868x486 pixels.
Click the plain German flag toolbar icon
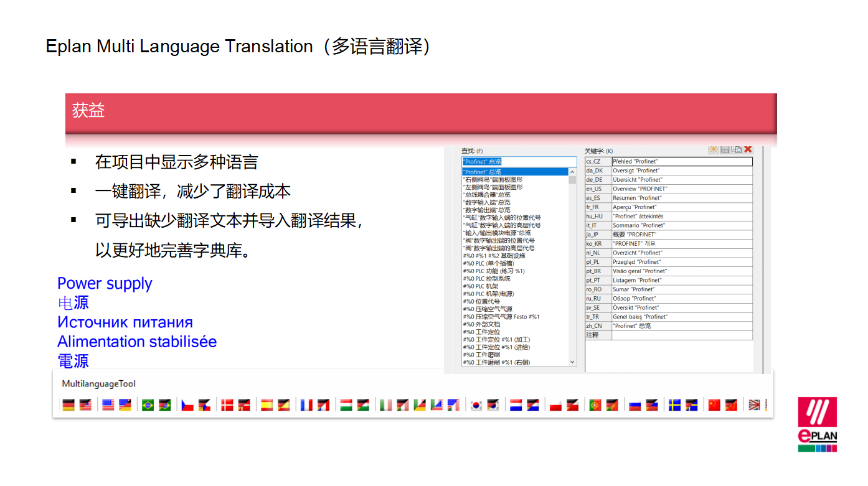point(68,405)
